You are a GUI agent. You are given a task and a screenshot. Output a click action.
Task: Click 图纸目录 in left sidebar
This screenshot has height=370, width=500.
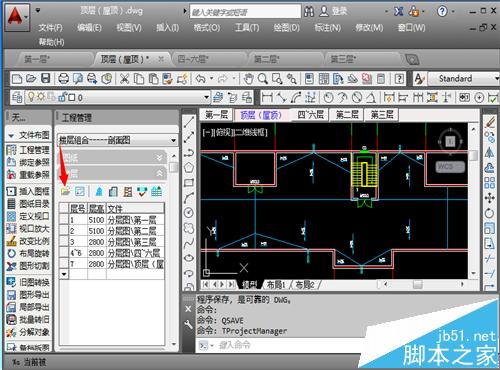tap(28, 203)
